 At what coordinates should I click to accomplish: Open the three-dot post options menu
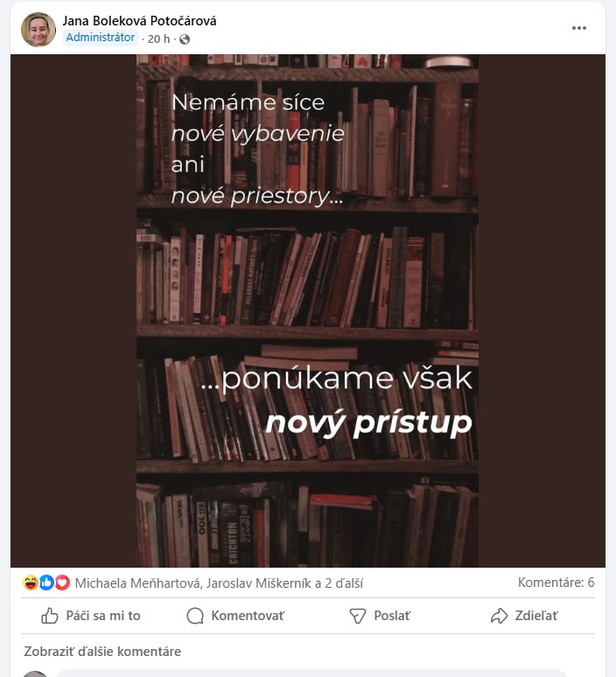tap(579, 28)
